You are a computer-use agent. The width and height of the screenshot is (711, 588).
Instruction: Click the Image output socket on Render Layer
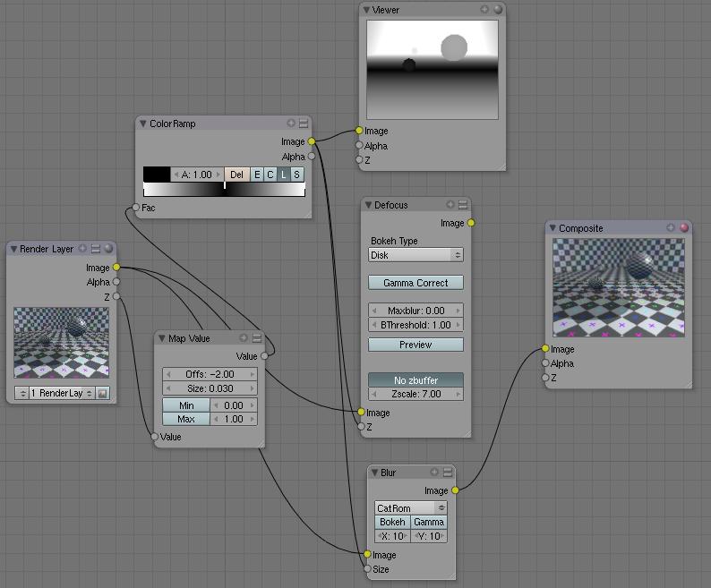tap(116, 267)
